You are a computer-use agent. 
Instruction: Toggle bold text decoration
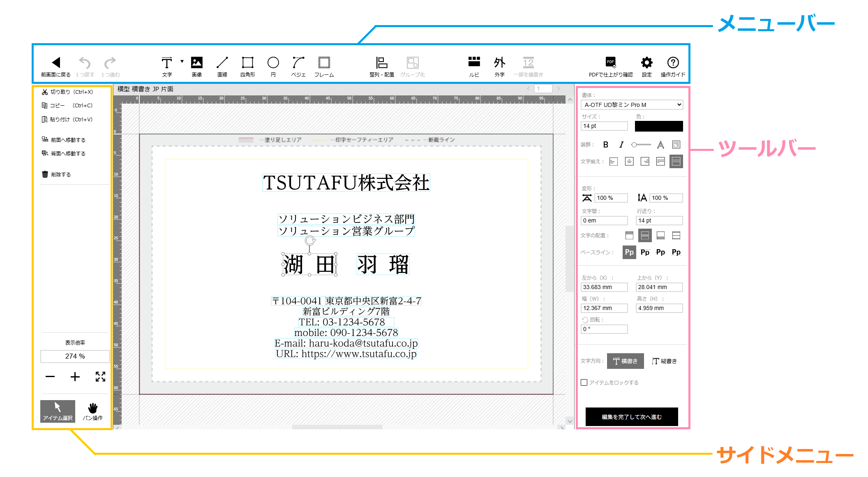click(x=605, y=145)
